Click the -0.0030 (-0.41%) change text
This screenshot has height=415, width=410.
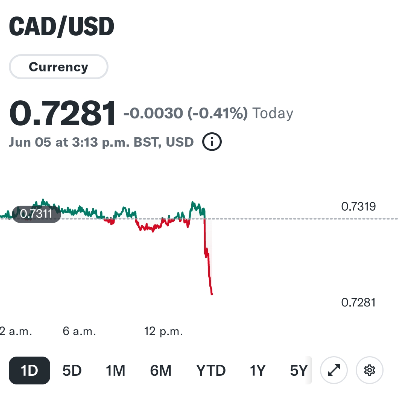[186, 113]
